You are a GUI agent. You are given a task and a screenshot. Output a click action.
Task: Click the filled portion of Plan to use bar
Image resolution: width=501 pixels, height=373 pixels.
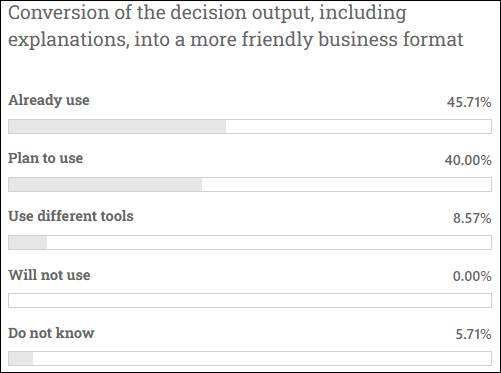105,184
